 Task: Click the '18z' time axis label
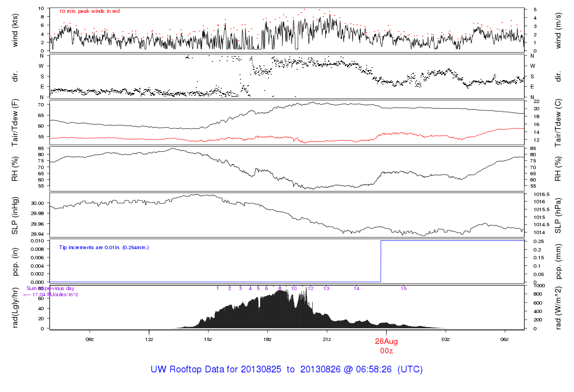click(x=267, y=339)
